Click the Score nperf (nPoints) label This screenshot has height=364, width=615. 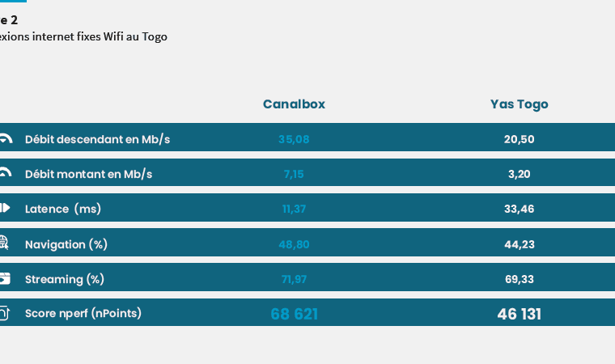click(x=83, y=313)
